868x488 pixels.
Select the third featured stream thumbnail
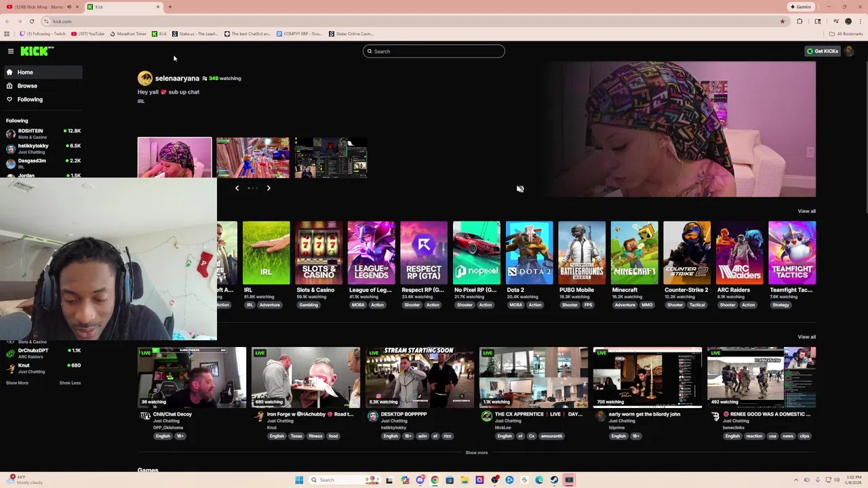(331, 158)
